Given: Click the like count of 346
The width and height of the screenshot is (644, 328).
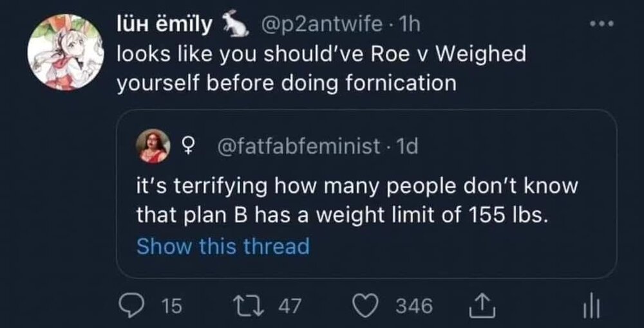Looking at the screenshot, I should pyautogui.click(x=413, y=306).
